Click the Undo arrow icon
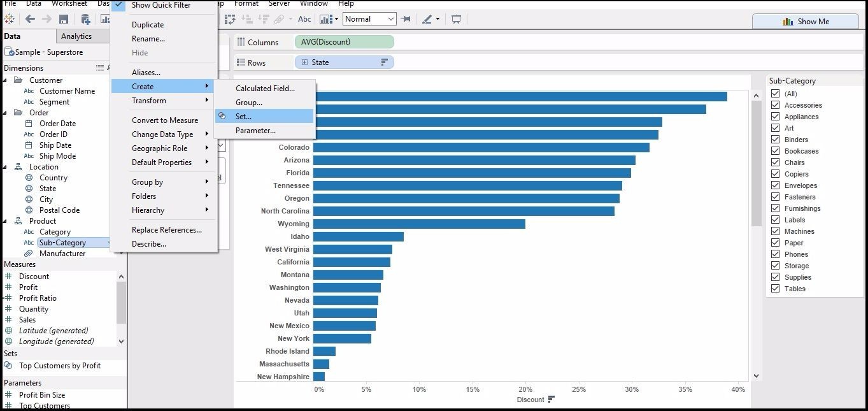Viewport: 868px width, 411px height. coord(30,19)
